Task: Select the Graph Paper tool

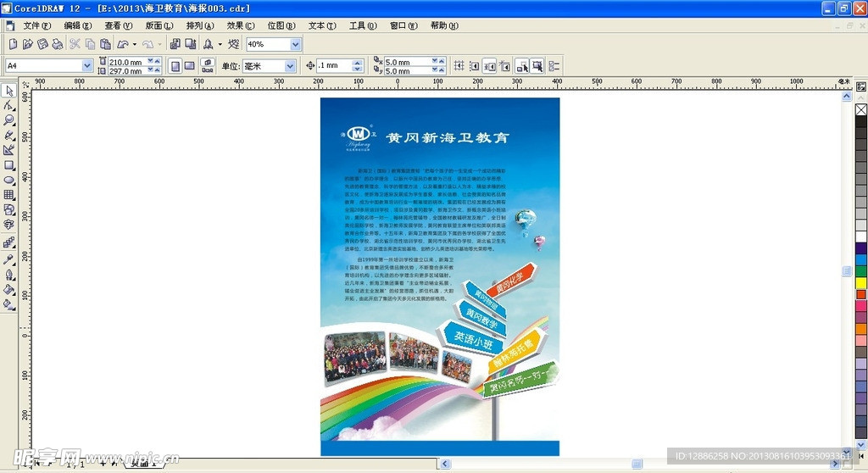Action: pyautogui.click(x=8, y=195)
